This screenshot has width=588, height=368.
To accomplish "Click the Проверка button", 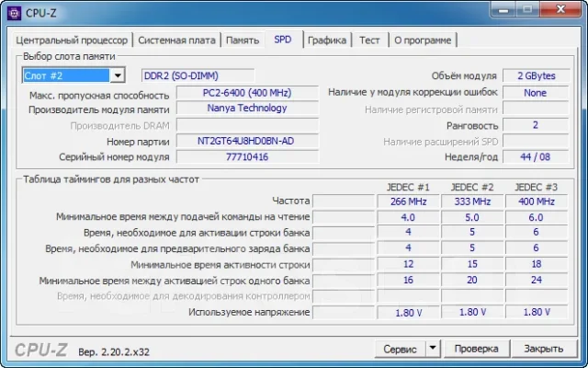I will tap(476, 349).
